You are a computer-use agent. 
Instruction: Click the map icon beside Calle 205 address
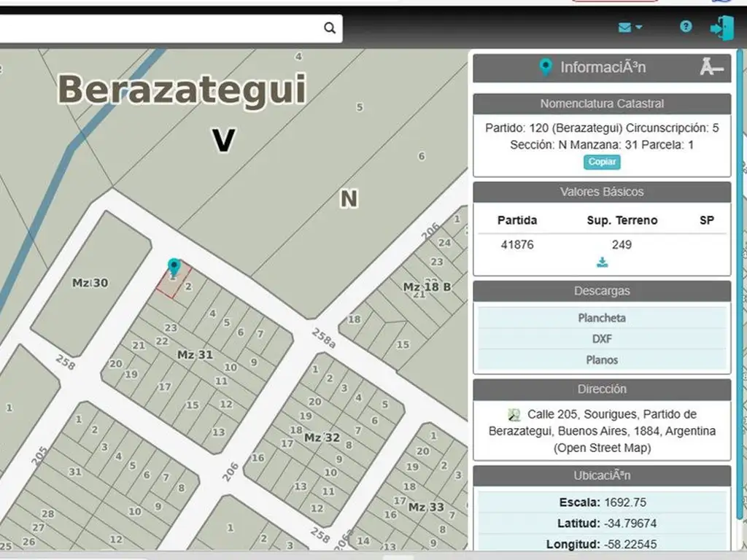(x=514, y=415)
